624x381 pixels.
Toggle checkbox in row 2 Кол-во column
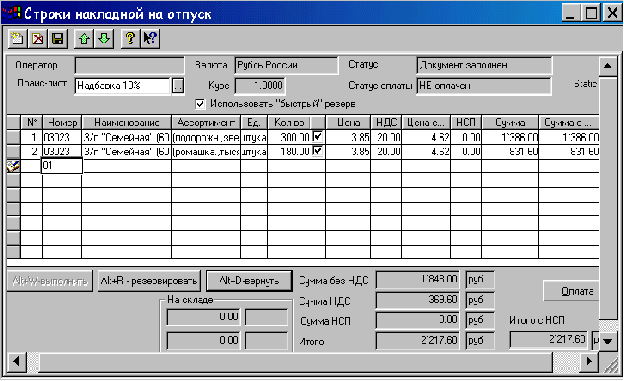coord(318,151)
